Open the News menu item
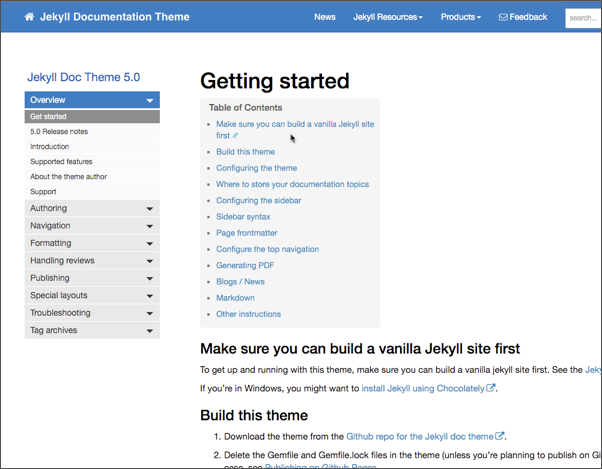602x469 pixels. point(325,17)
